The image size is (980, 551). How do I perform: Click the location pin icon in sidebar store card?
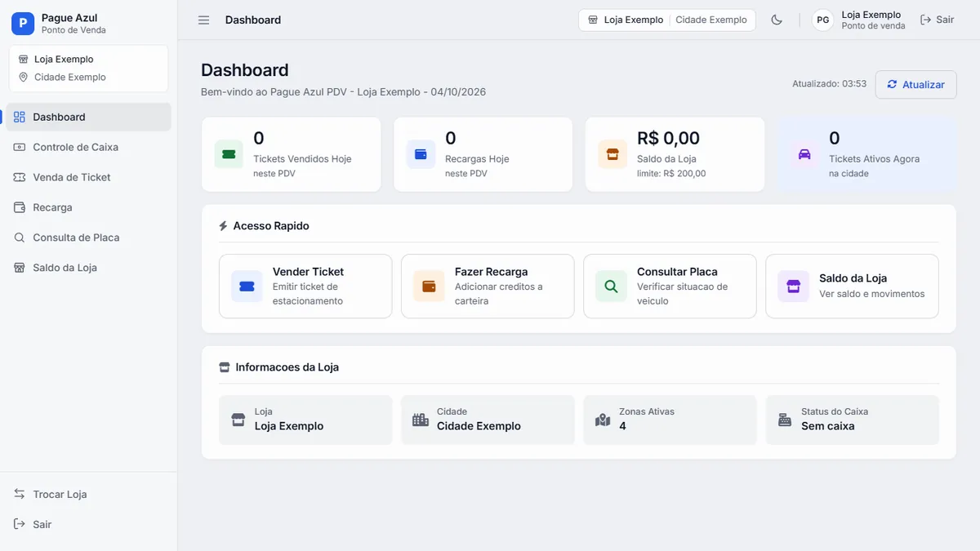click(23, 78)
